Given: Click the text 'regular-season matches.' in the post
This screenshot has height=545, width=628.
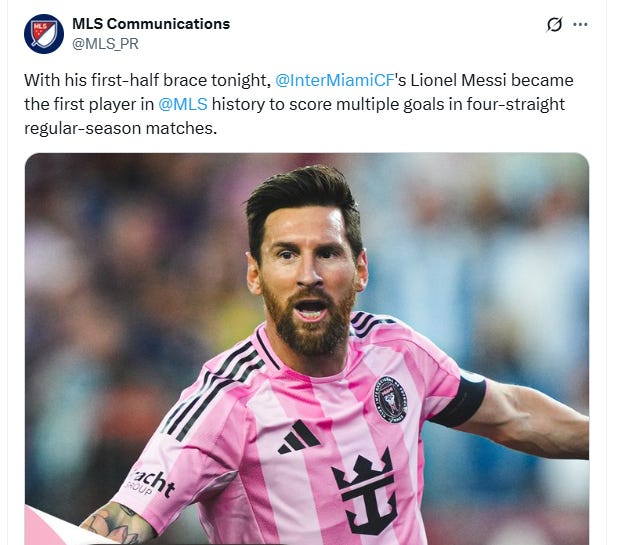Looking at the screenshot, I should (121, 129).
